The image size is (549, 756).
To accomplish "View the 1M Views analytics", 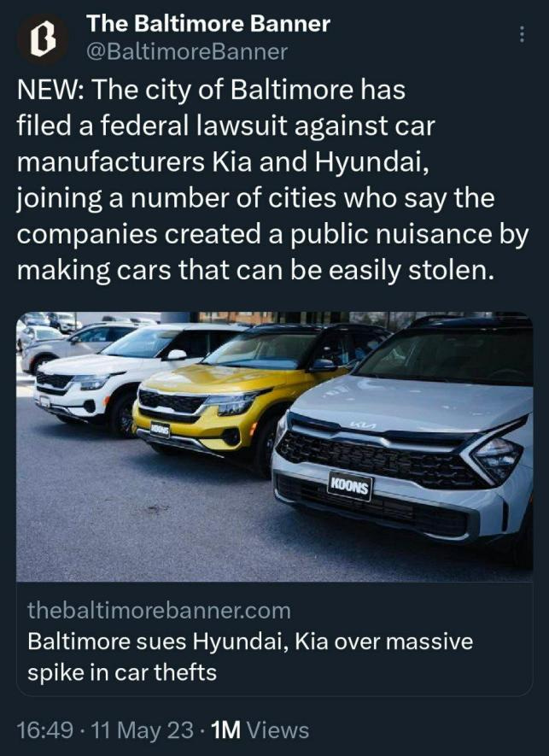I will pos(260,730).
